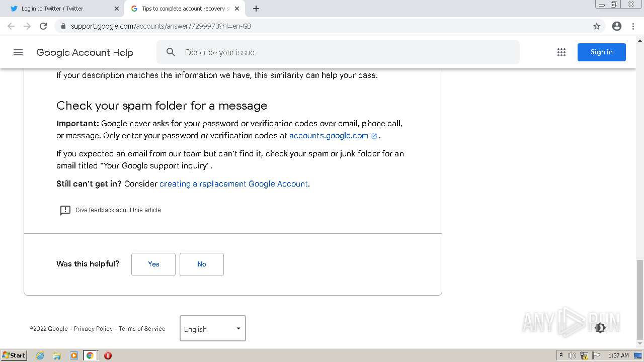This screenshot has height=362, width=644.
Task: Answer Yes to Was this helpful
Action: coord(153,264)
